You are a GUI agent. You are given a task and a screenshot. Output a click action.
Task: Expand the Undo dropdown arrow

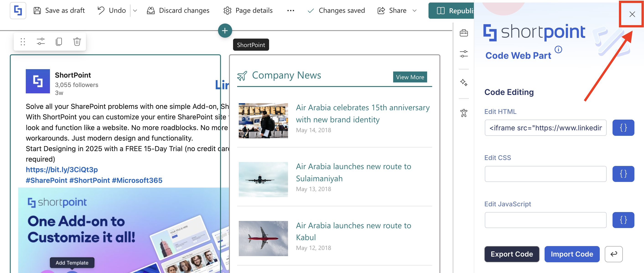click(135, 10)
